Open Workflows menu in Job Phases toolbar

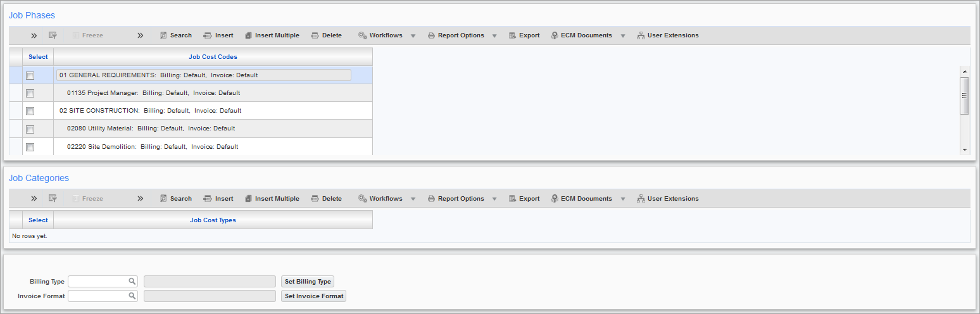pyautogui.click(x=380, y=35)
